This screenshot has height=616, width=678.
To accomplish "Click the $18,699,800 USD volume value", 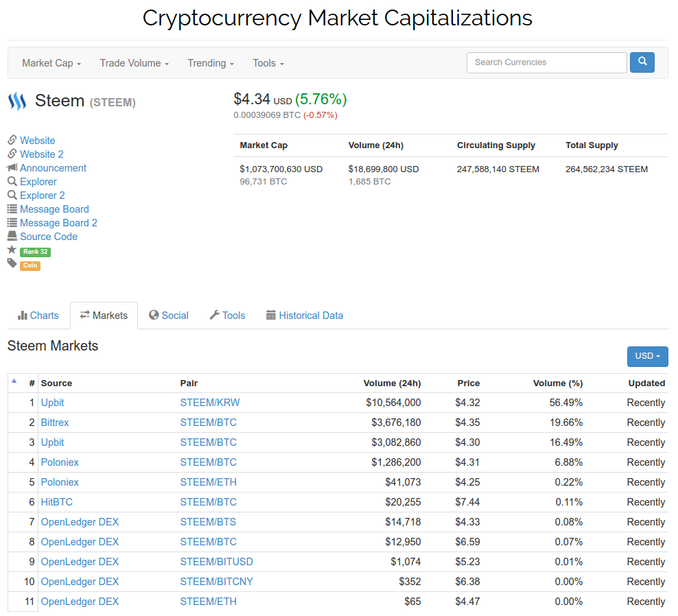I will point(384,169).
